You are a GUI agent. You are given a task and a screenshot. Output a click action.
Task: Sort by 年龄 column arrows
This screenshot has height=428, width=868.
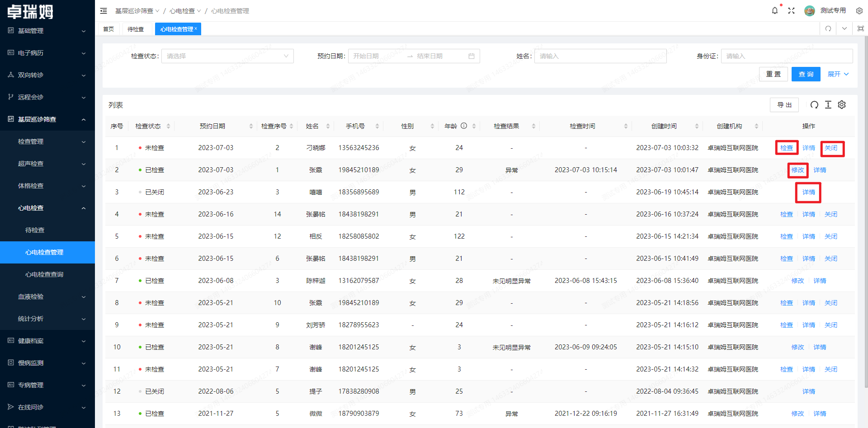[474, 126]
